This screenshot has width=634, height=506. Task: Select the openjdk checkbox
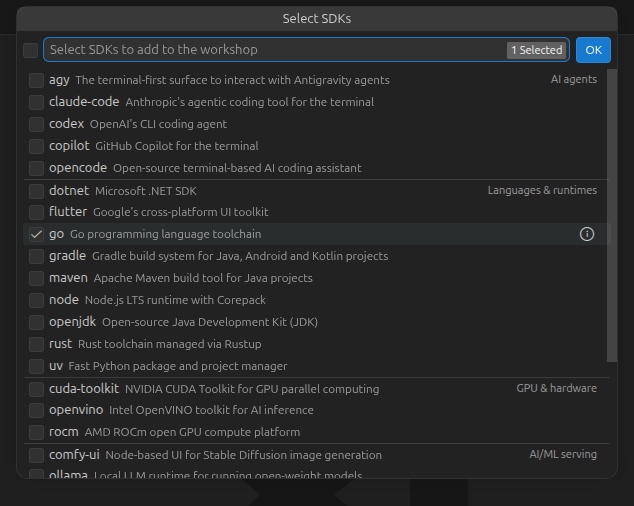[x=36, y=322]
